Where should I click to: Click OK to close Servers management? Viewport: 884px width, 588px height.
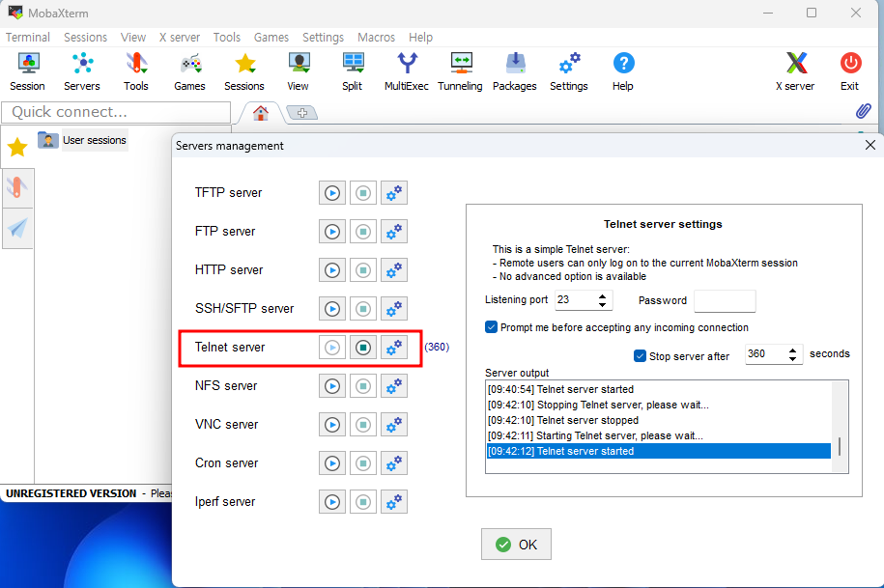[516, 544]
